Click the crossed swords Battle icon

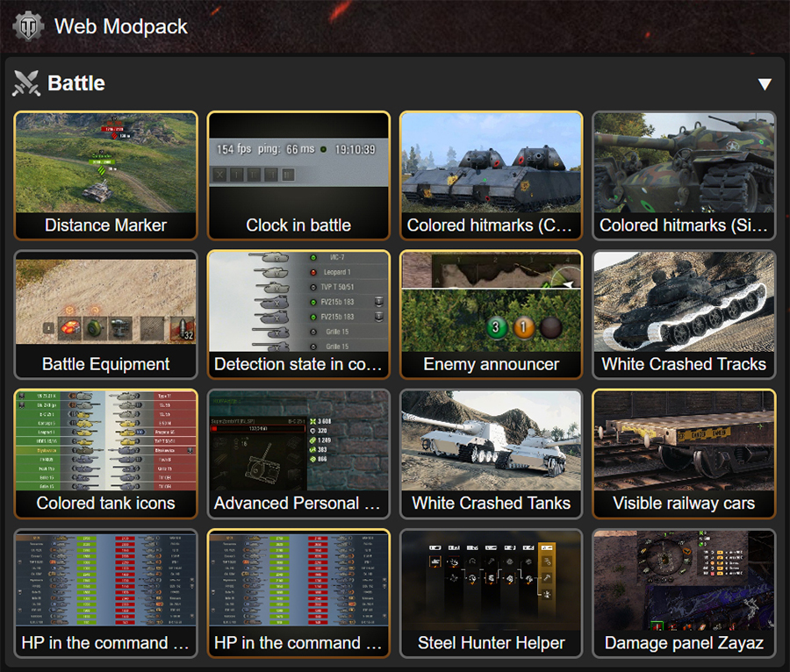26,83
